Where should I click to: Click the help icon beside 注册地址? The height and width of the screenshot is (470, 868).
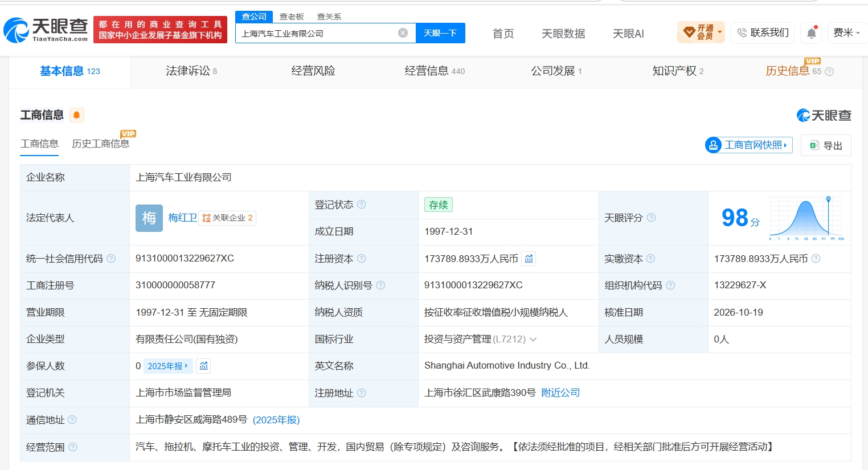point(361,393)
